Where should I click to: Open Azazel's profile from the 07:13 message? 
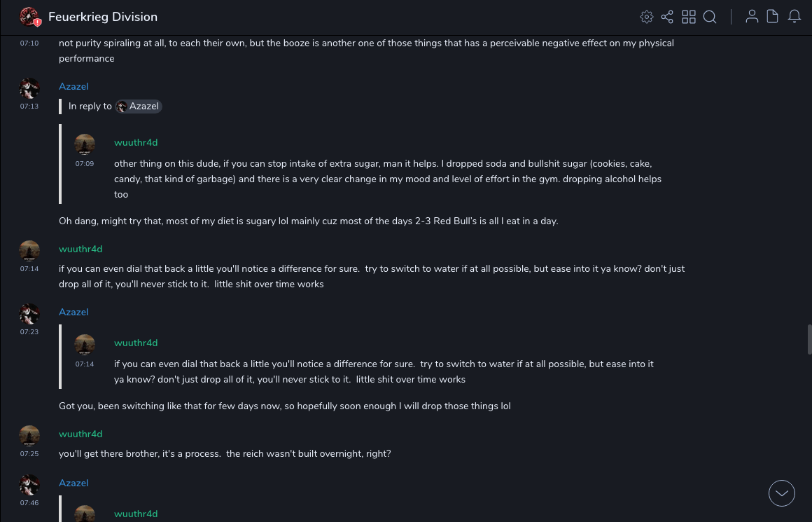point(73,86)
